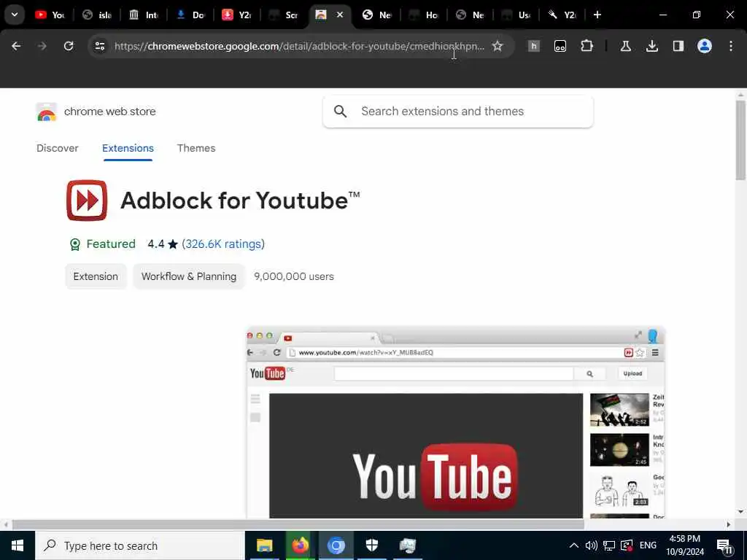Go forward to next page

[42, 46]
